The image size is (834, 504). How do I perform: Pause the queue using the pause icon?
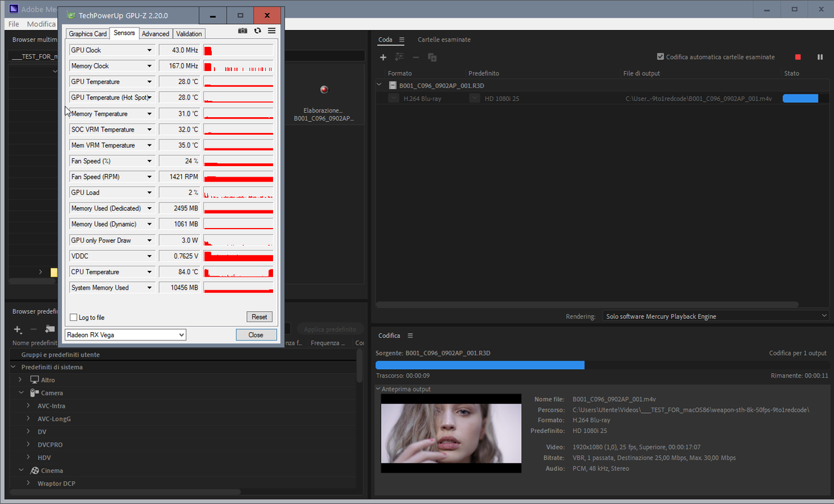point(820,57)
